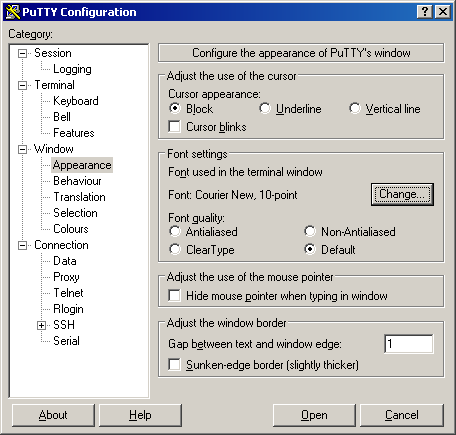Choose ClearType font quality
This screenshot has height=435, width=456.
[175, 249]
